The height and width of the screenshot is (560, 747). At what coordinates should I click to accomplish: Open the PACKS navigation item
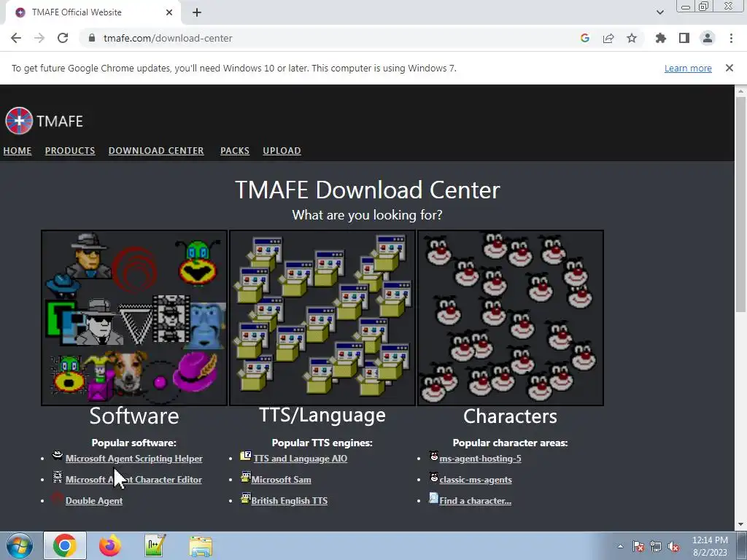tap(235, 150)
